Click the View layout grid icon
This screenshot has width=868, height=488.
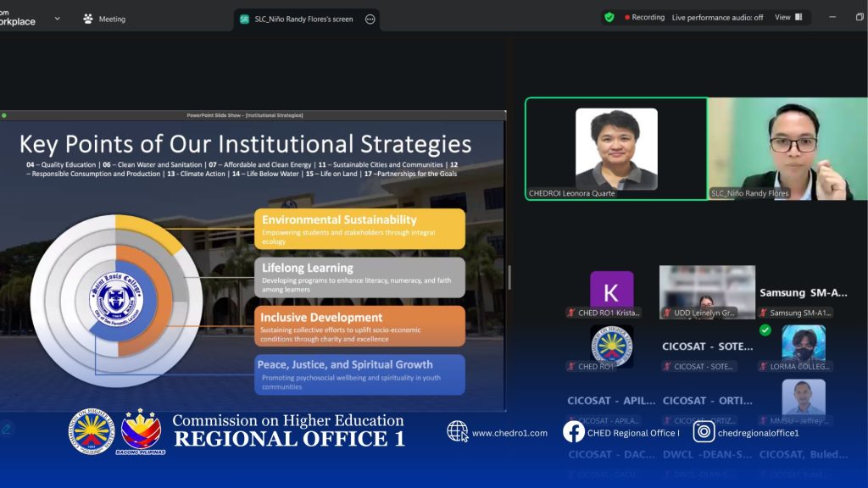pos(798,17)
